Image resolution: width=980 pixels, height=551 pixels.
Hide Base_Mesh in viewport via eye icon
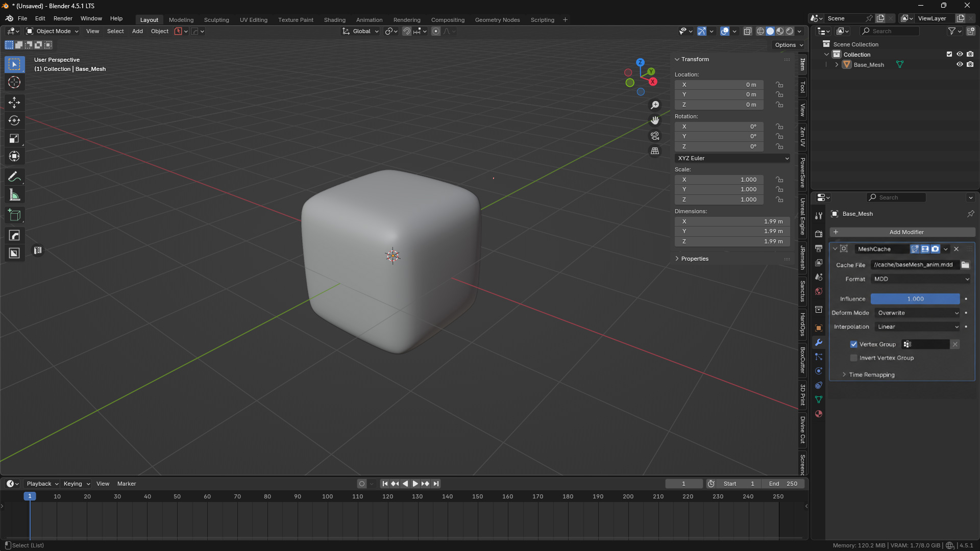(960, 65)
